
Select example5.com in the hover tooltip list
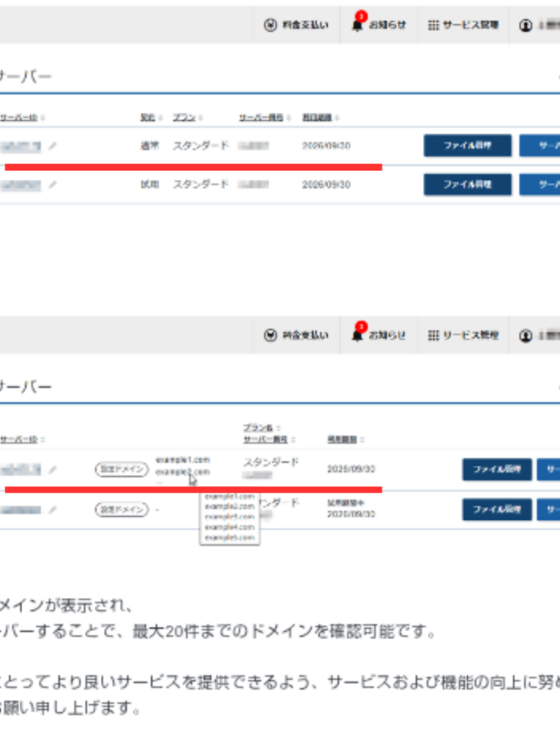click(x=229, y=537)
